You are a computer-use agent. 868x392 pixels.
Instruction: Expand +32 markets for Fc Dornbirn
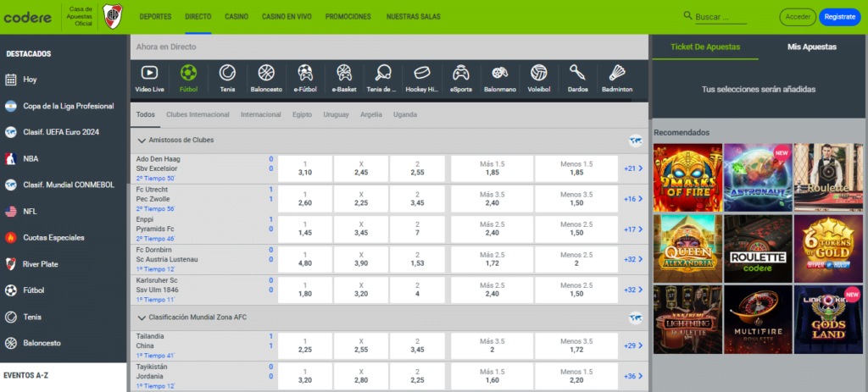(x=633, y=259)
